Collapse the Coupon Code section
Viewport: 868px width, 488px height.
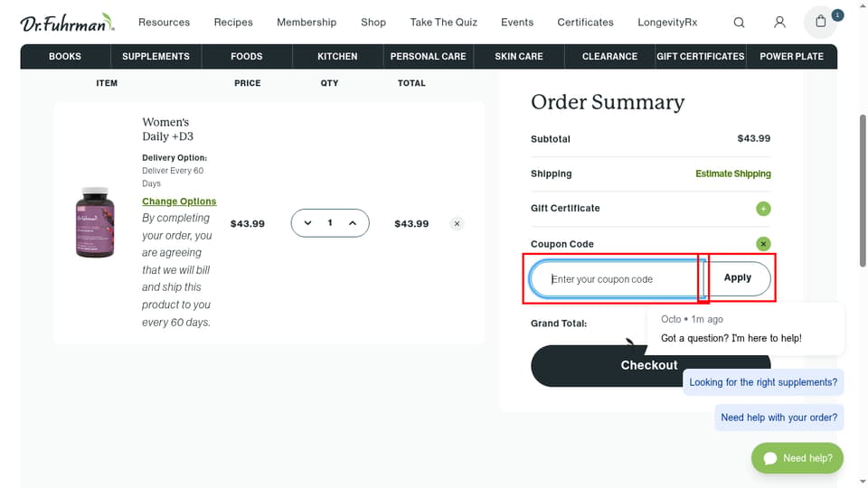763,244
